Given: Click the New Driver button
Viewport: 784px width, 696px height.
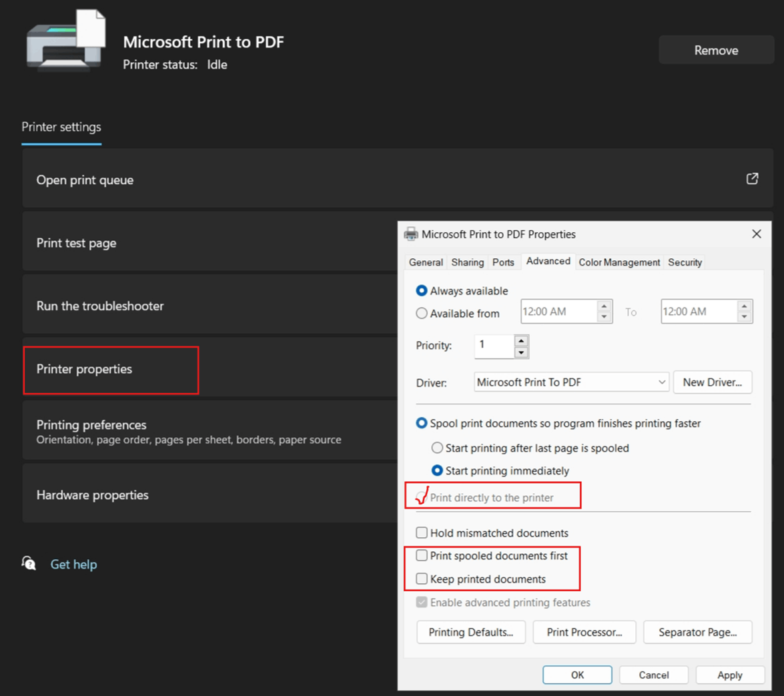Looking at the screenshot, I should click(712, 382).
